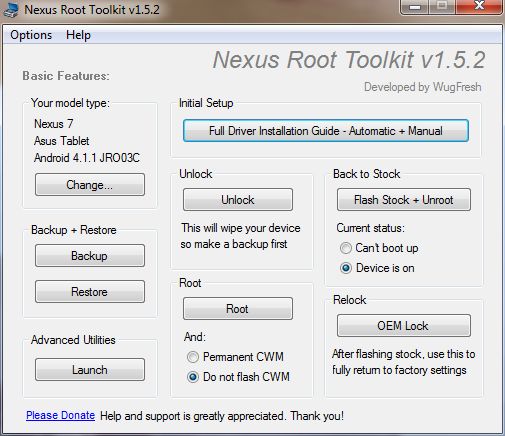Open the Help menu
505x436 pixels.
click(78, 35)
